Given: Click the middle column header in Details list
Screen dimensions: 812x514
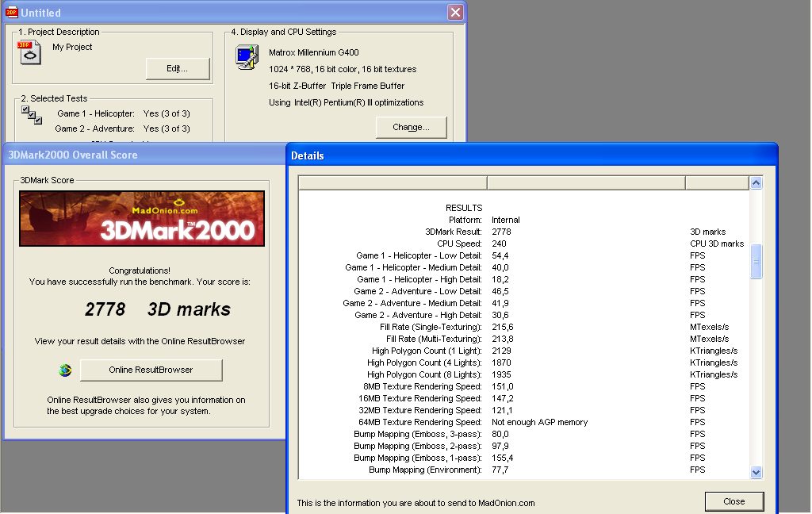Looking at the screenshot, I should click(x=586, y=183).
